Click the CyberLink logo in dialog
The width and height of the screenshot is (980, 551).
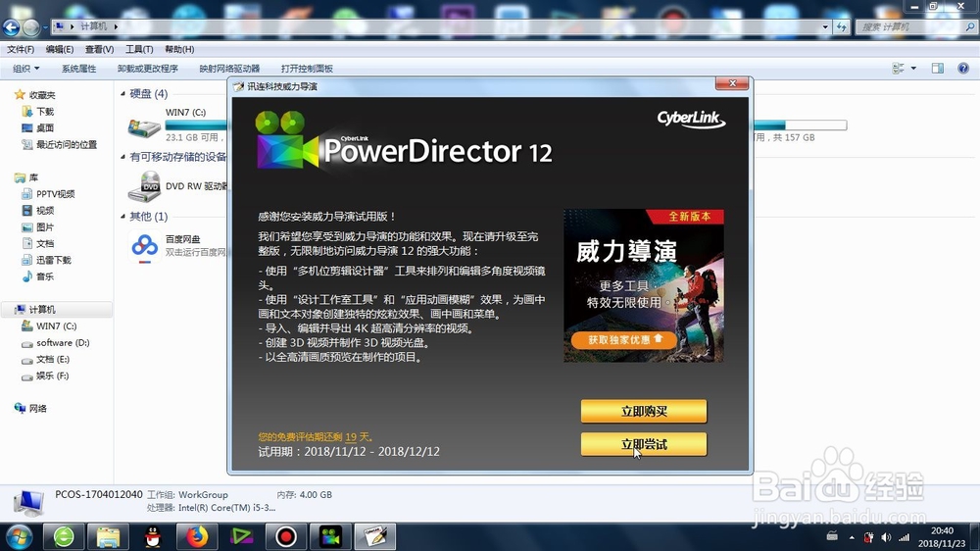[x=691, y=119]
